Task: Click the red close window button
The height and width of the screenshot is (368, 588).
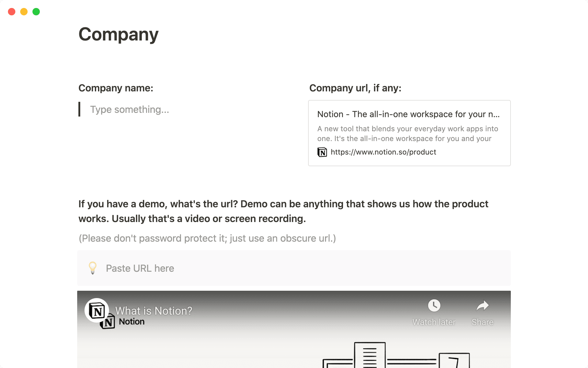Action: click(x=12, y=12)
